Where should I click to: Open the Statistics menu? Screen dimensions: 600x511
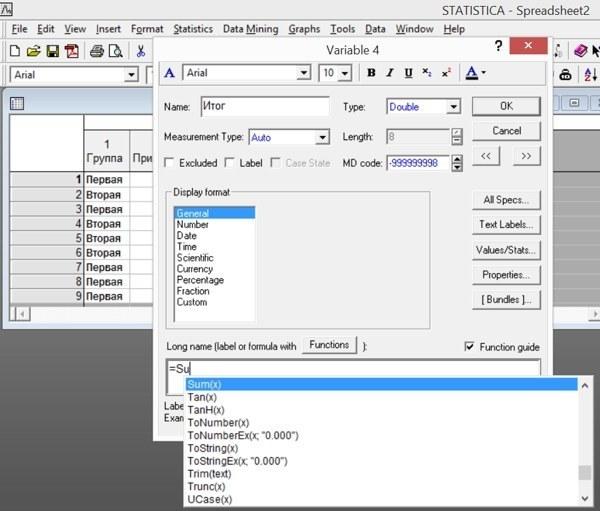193,29
